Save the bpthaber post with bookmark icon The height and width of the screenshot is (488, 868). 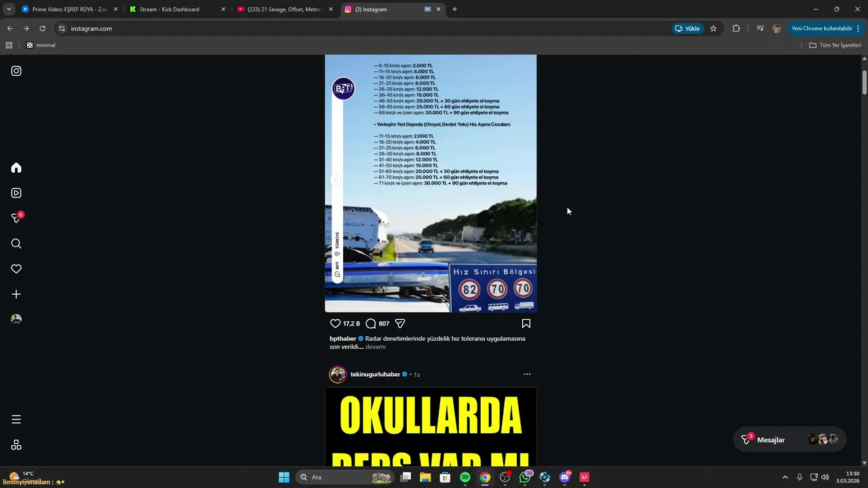coord(526,324)
